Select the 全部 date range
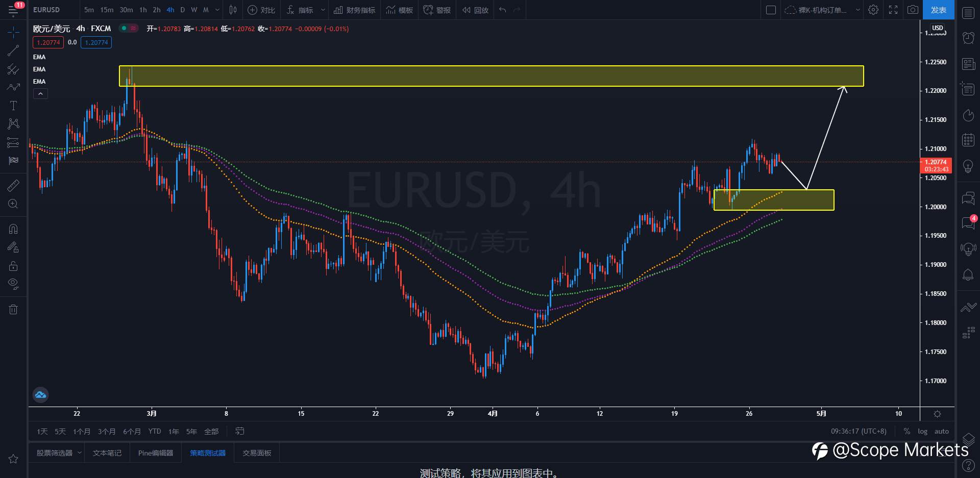This screenshot has height=478, width=980. coord(211,432)
